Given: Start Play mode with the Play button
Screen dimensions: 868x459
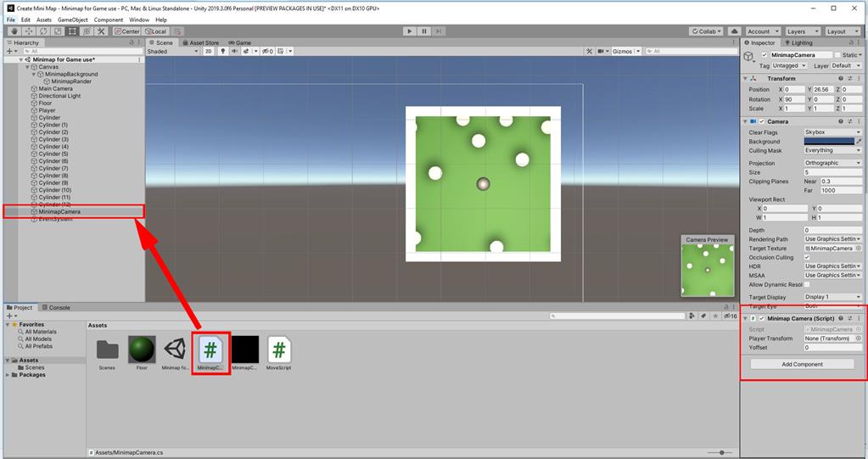Looking at the screenshot, I should pos(410,31).
